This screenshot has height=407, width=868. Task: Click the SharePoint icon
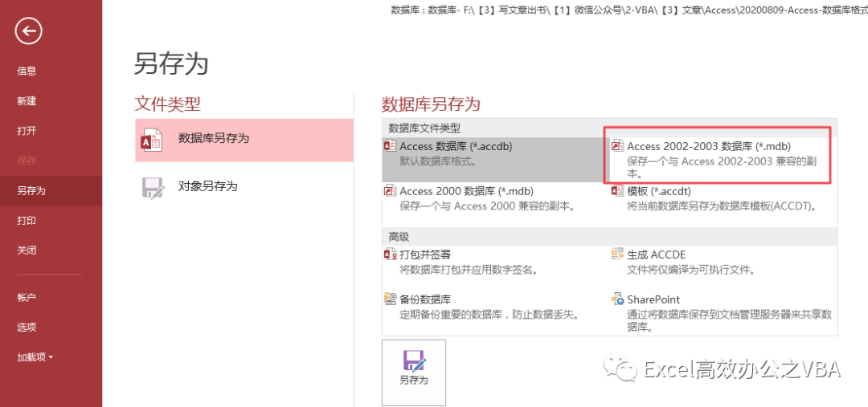617,299
